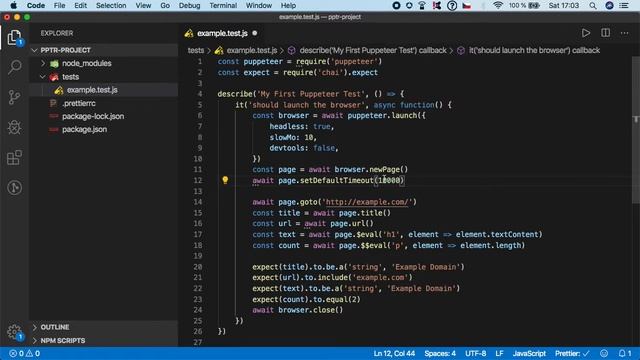Click Ln 12, Col 44 in status bar
This screenshot has width=640, height=360.
point(394,353)
